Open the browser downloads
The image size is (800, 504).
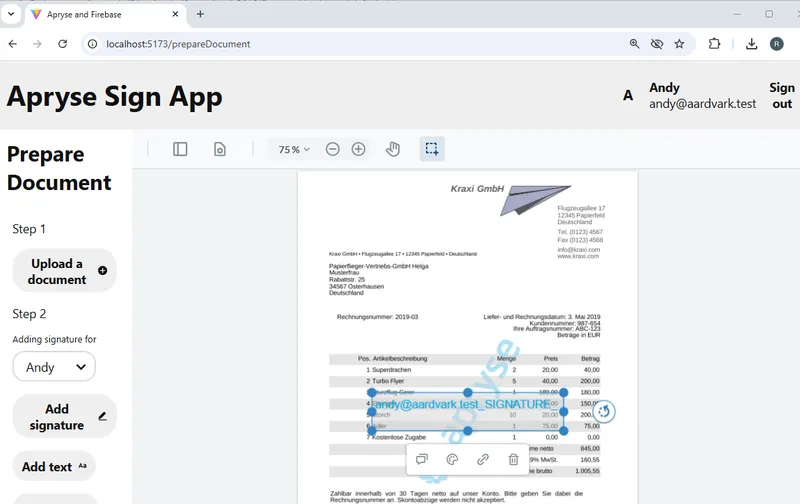coord(751,44)
